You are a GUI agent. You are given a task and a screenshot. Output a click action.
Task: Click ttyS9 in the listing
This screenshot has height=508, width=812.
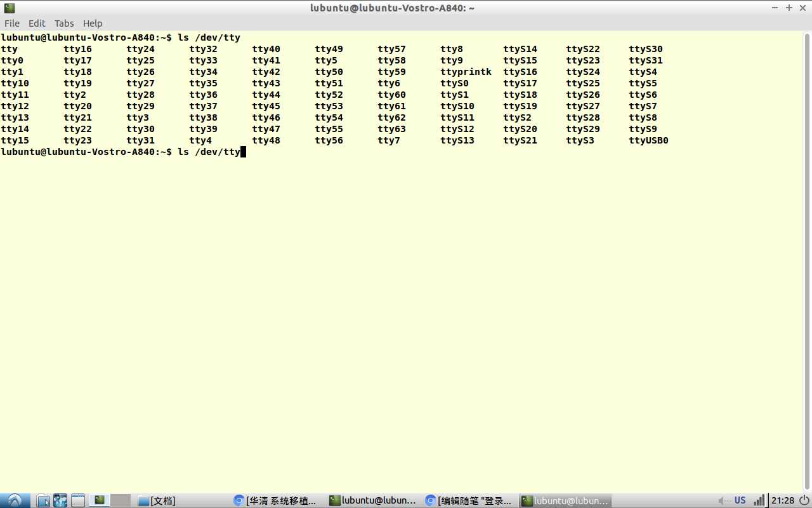[643, 129]
